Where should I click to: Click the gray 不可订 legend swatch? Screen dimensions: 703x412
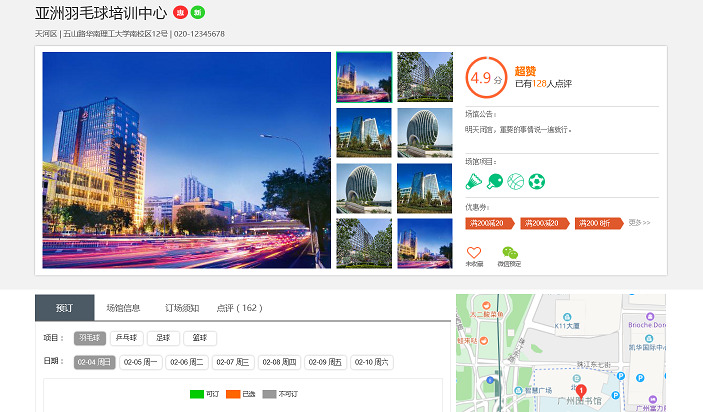[269, 394]
